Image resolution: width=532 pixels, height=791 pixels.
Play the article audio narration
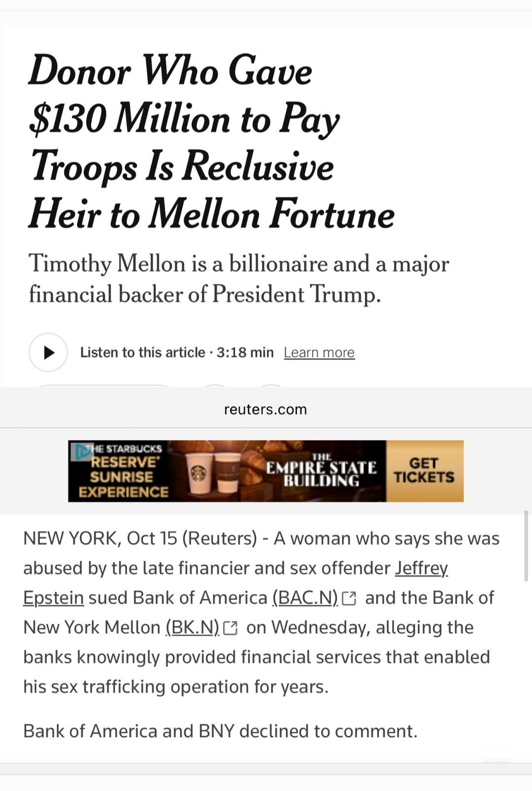48,352
